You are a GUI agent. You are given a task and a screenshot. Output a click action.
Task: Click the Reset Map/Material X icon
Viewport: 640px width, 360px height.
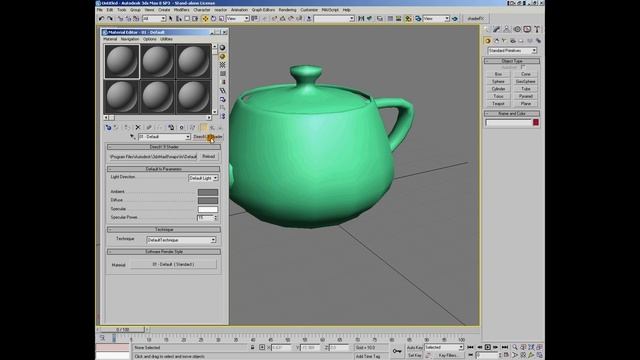(138, 127)
